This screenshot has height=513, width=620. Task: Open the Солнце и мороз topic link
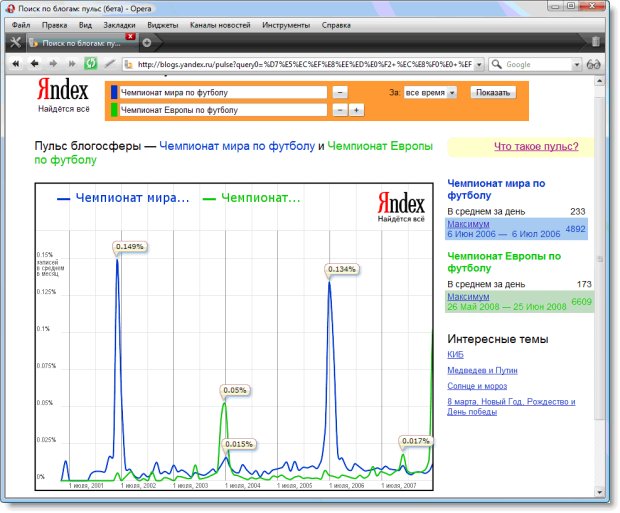[x=477, y=386]
